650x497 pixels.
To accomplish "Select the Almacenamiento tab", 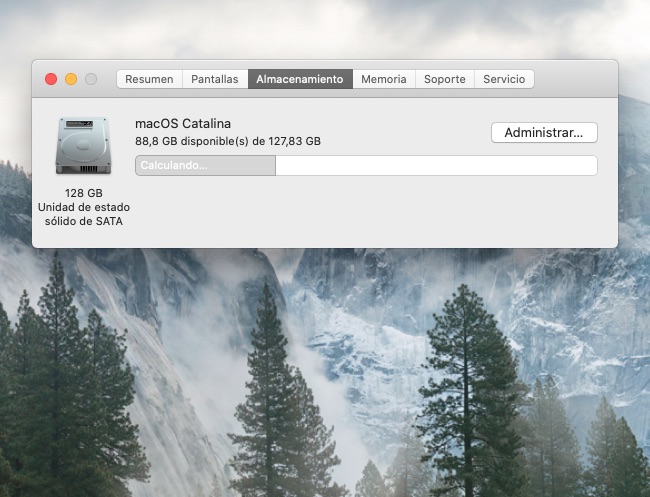I will (x=300, y=79).
